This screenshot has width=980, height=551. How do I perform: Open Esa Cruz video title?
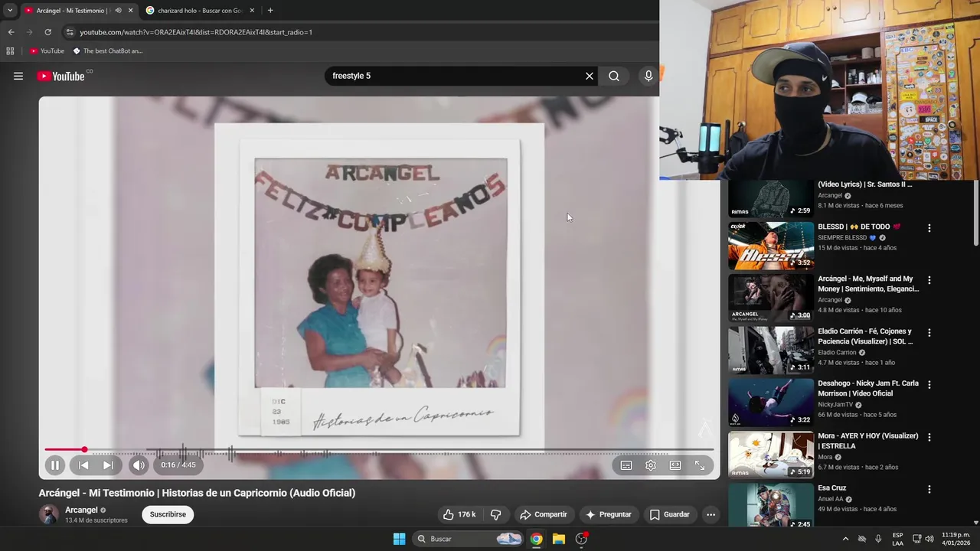[x=831, y=487]
